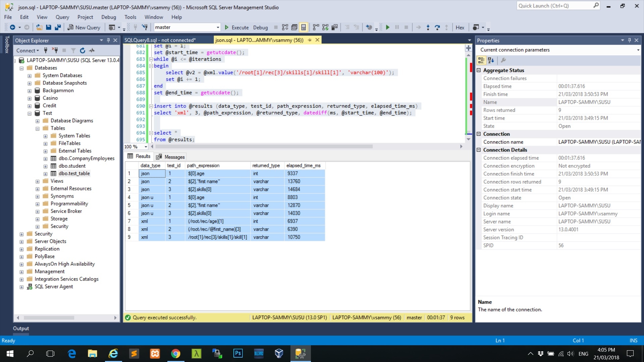Click the Activity Monitor icon
Viewport: 644px width, 362px height.
pyautogui.click(x=92, y=51)
